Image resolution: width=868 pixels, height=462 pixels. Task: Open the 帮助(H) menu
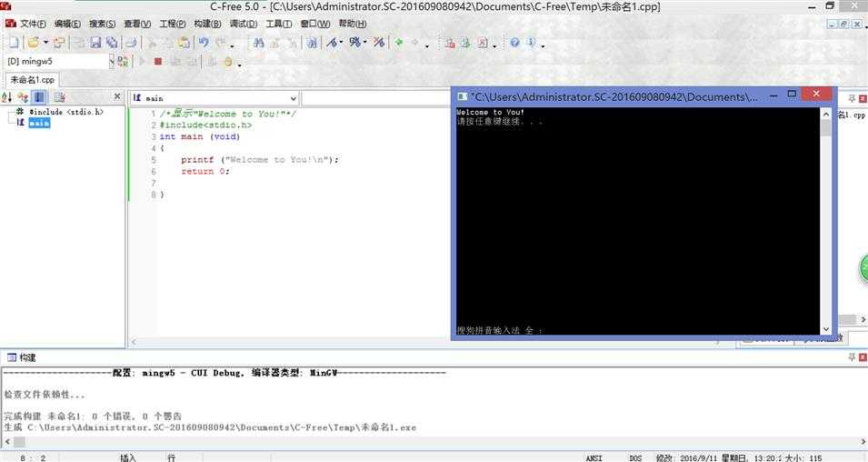(x=353, y=24)
